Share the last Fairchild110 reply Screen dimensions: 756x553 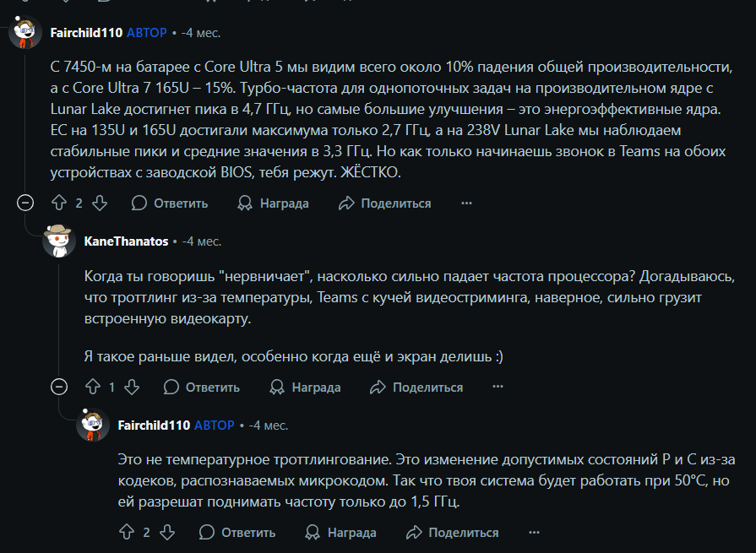(x=453, y=533)
